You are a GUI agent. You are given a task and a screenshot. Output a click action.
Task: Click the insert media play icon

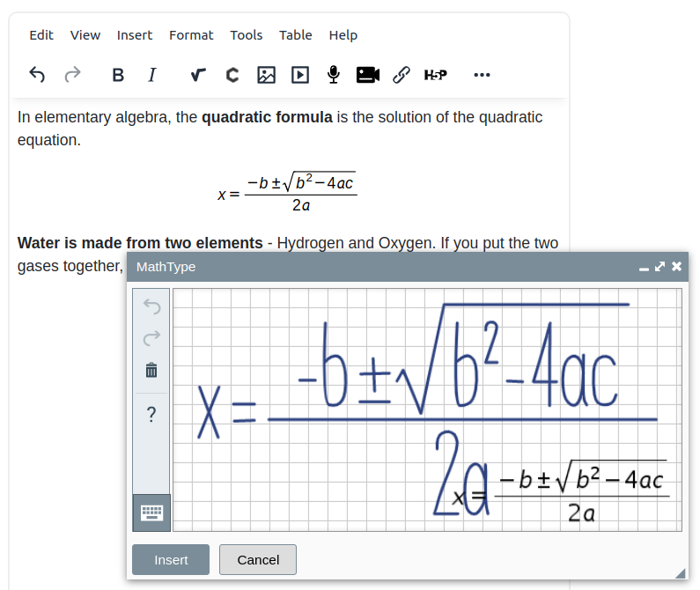click(x=300, y=75)
